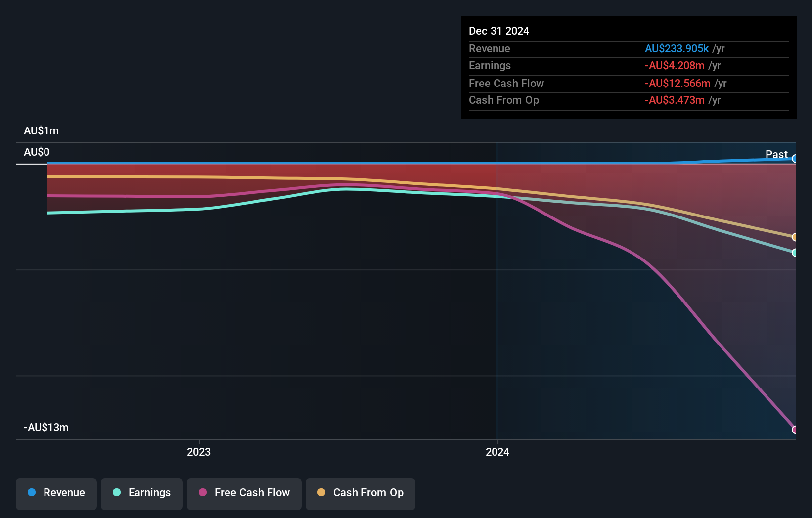Select the Free Cash Flow endpoint marker
This screenshot has height=518, width=812.
795,430
